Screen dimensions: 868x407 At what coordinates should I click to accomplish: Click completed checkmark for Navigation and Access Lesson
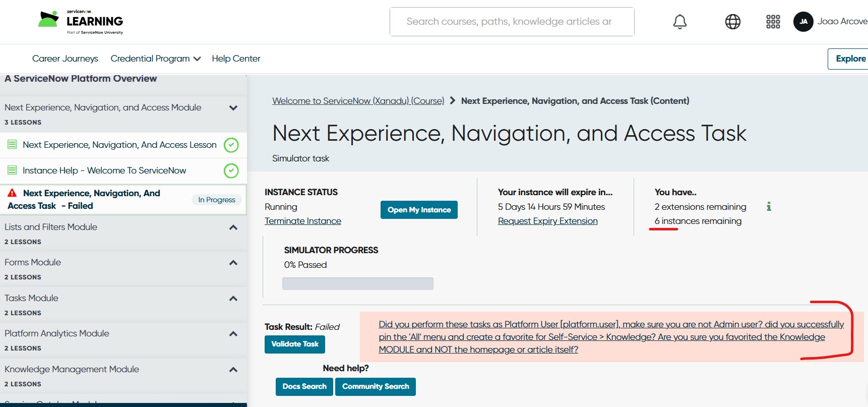[x=231, y=145]
